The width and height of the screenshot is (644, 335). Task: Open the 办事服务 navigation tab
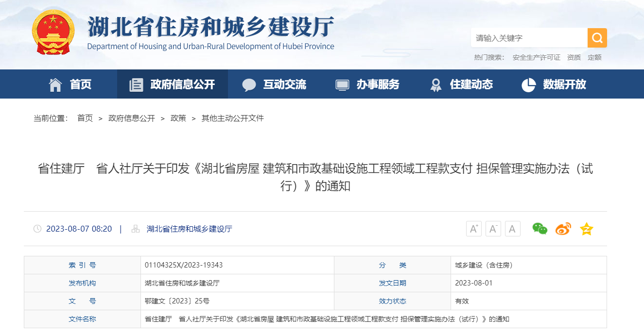click(368, 84)
